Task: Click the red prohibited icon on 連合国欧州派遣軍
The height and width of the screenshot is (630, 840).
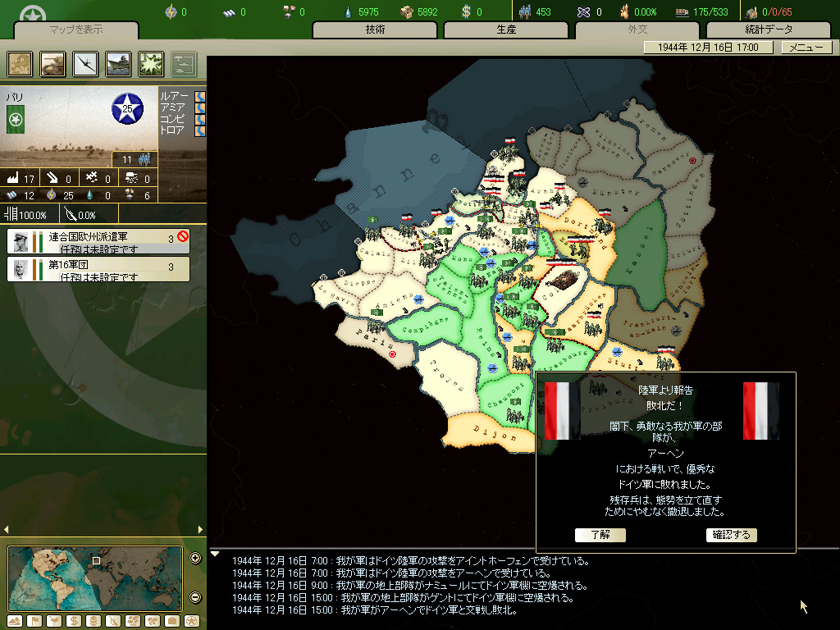Action: click(183, 236)
